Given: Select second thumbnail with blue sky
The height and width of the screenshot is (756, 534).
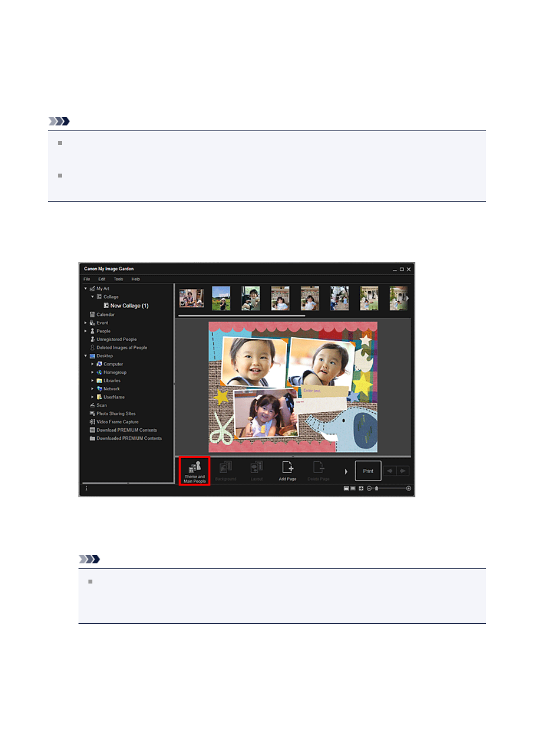Looking at the screenshot, I should point(221,298).
